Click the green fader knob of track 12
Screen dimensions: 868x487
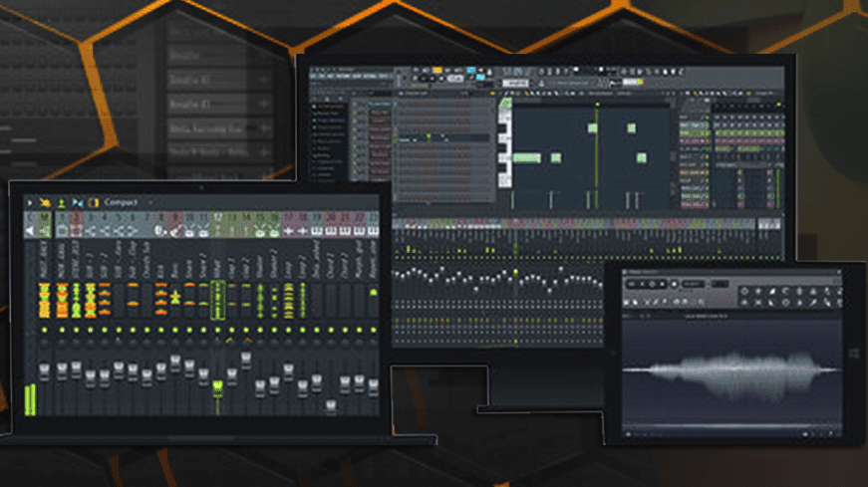click(218, 383)
